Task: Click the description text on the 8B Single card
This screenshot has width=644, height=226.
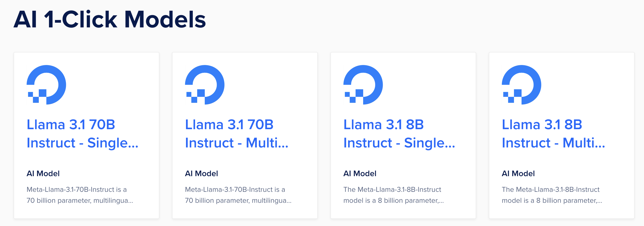Action: [x=393, y=195]
